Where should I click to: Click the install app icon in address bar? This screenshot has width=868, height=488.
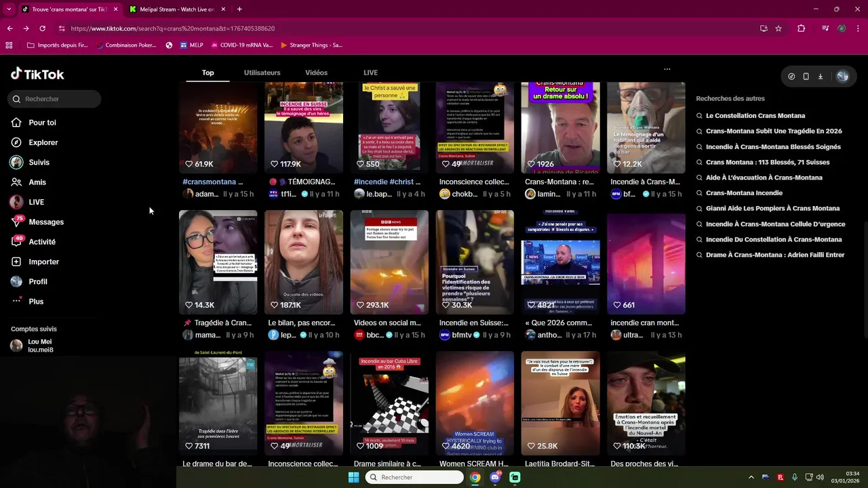[764, 28]
